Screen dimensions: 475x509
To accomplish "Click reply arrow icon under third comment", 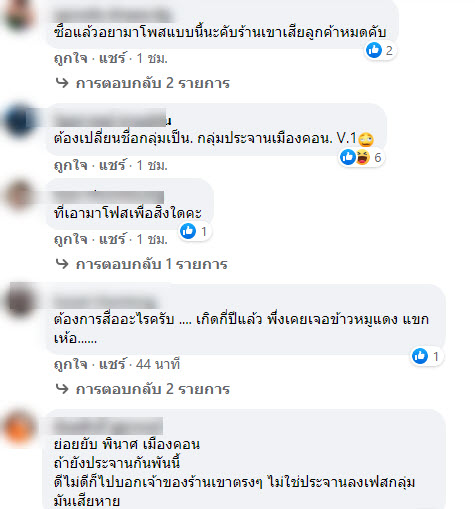I will click(62, 264).
